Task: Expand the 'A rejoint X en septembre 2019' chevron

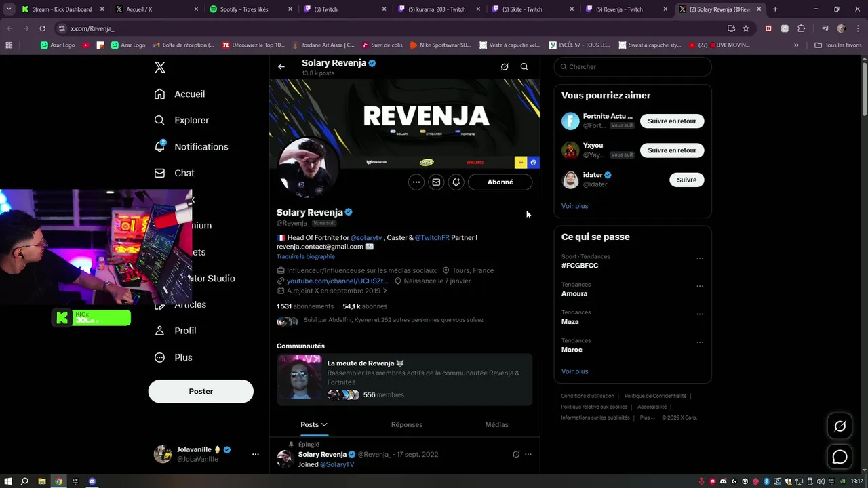Action: click(x=385, y=291)
